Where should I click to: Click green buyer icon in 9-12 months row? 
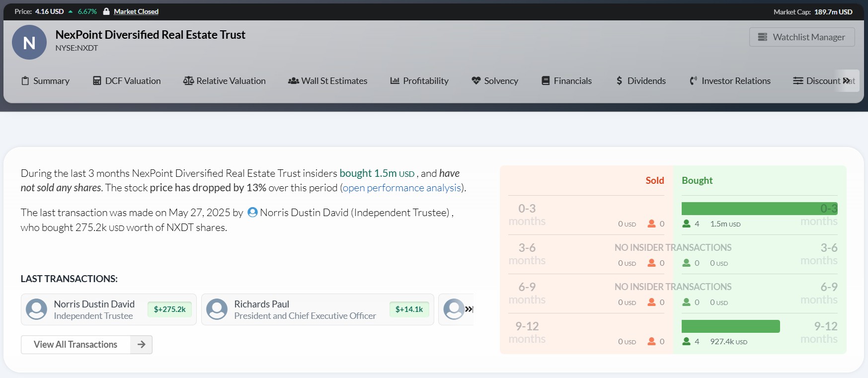[x=686, y=341]
